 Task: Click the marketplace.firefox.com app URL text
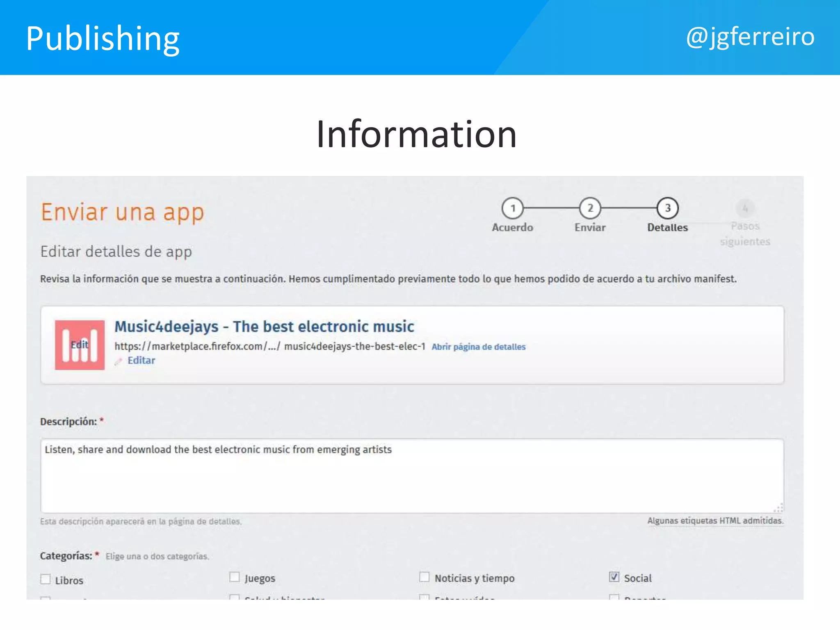270,346
